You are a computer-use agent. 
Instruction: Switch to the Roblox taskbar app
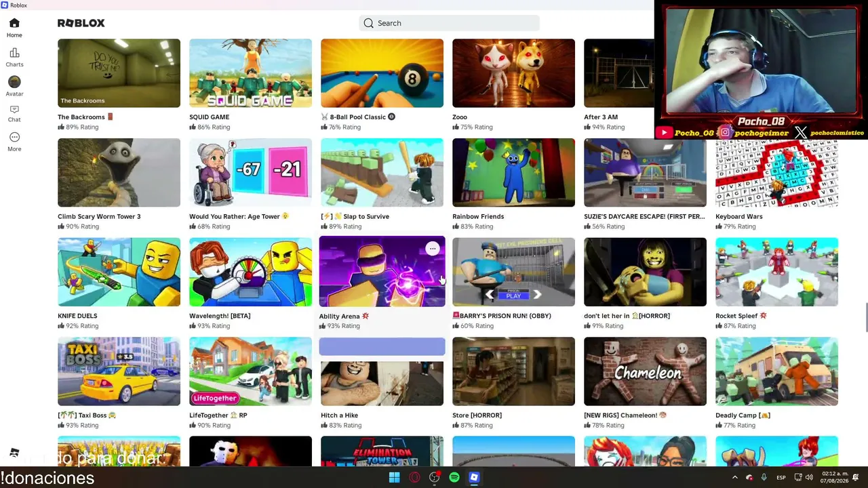pos(474,478)
